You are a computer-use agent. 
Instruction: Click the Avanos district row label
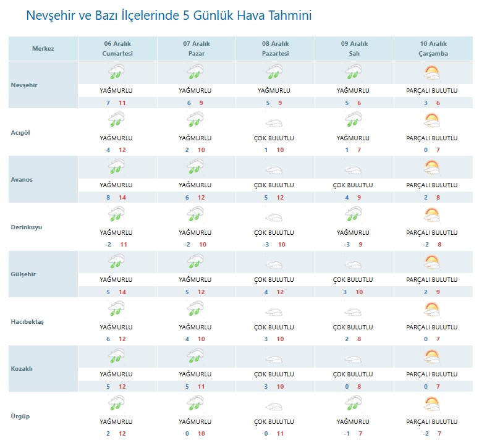22,179
